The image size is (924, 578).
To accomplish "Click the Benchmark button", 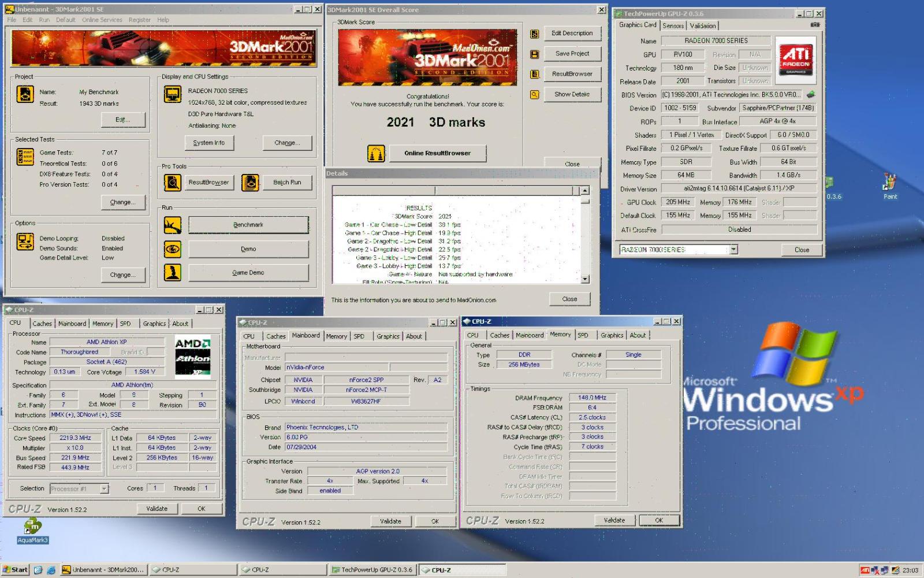I will (248, 225).
